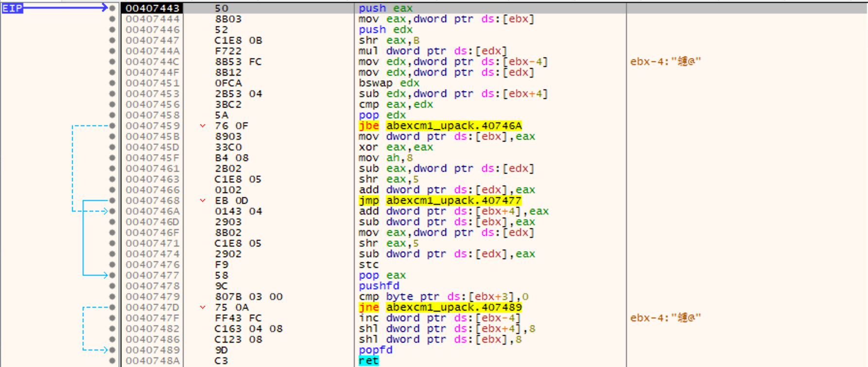The width and height of the screenshot is (868, 367).
Task: Click the 'pop eax' instruction
Action: 382,275
